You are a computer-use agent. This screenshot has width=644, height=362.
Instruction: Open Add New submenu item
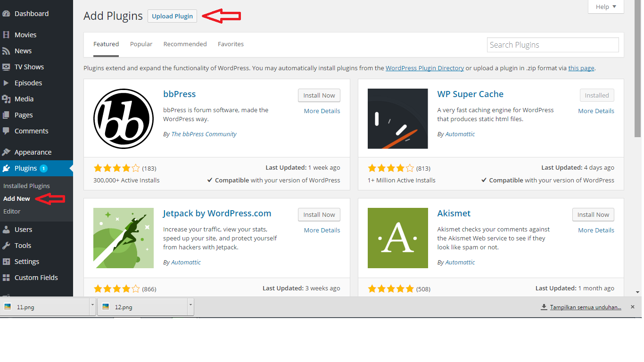(17, 199)
